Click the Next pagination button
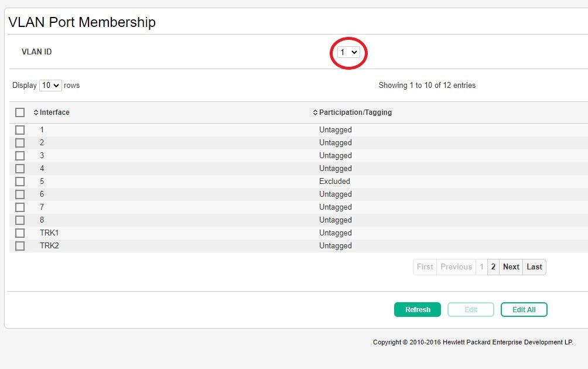 (511, 267)
